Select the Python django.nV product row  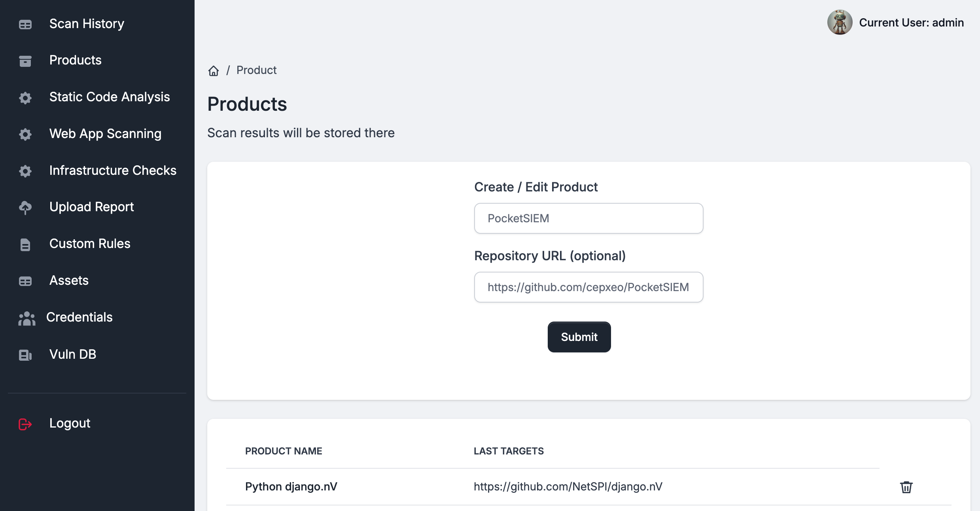coord(291,486)
